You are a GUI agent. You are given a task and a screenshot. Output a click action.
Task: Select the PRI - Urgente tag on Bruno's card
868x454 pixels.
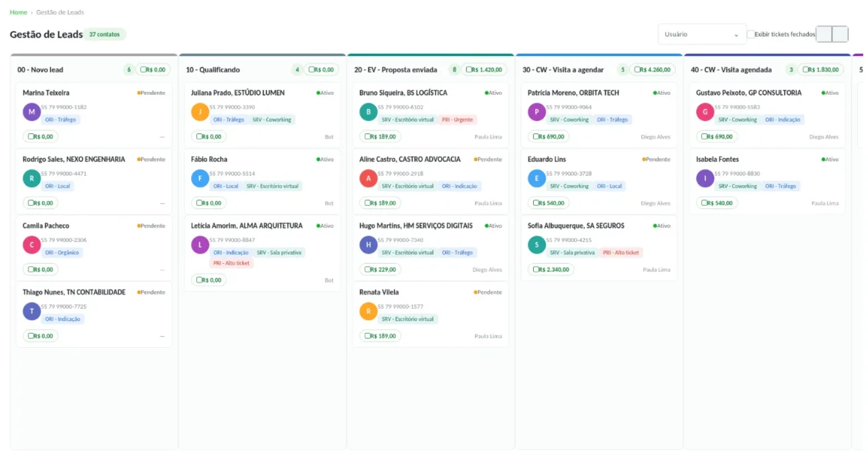coord(458,120)
